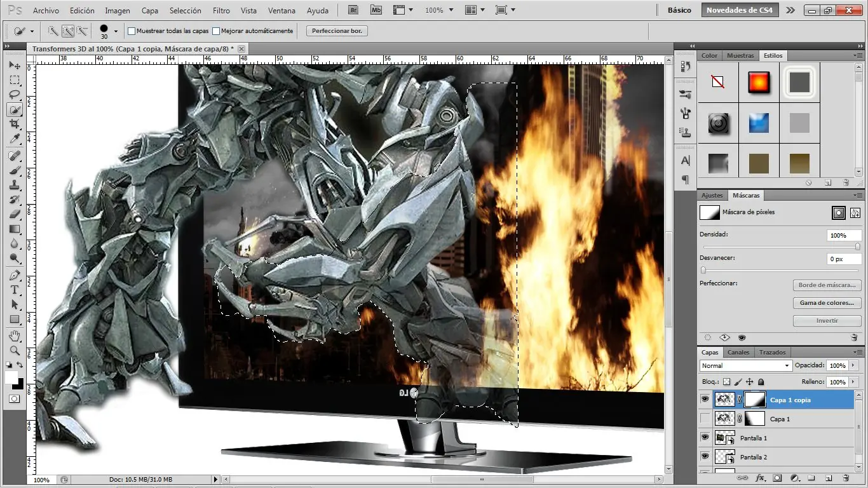Select the Zoom tool in toolbox
868x488 pixels.
coord(14,350)
